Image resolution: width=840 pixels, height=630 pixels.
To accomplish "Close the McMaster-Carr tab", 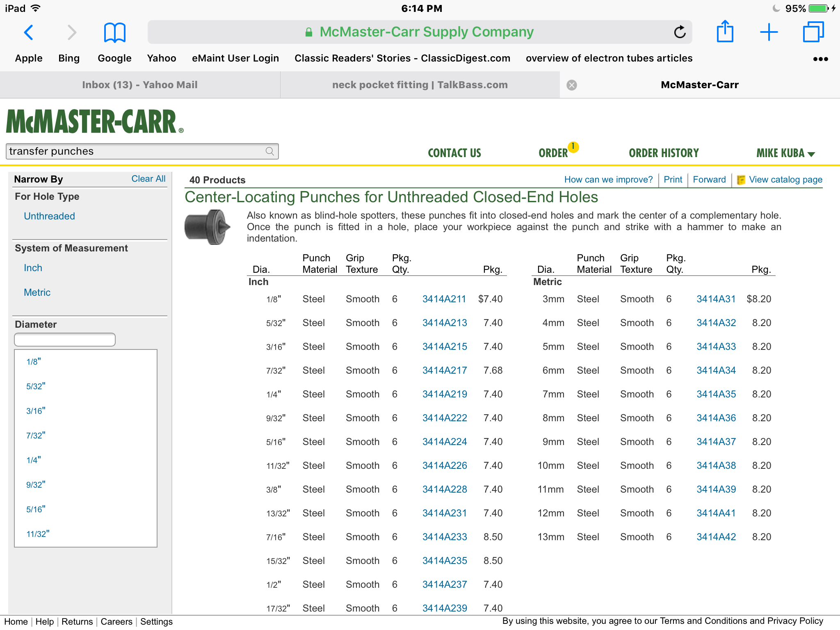I will 571,85.
